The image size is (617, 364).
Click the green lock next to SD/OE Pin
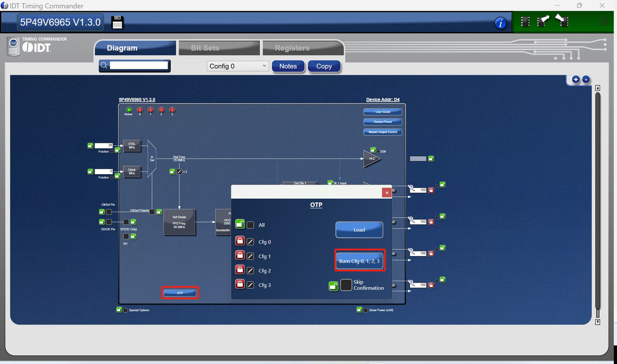102,222
